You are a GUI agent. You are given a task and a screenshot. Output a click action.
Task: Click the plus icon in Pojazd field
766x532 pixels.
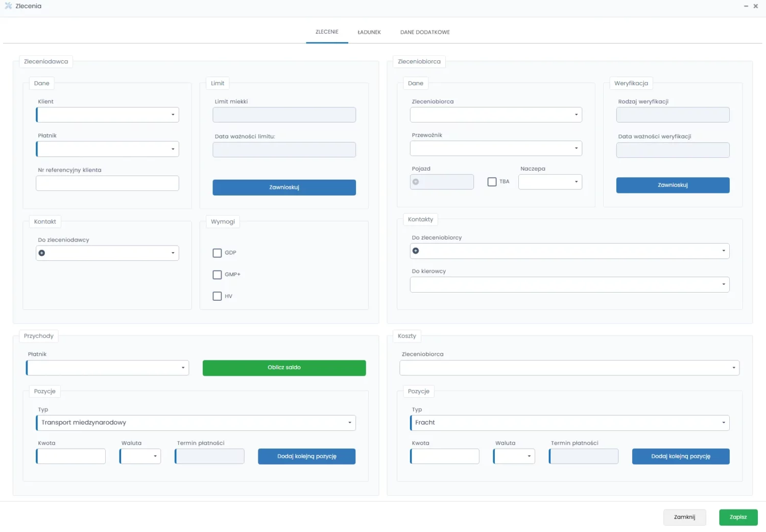pyautogui.click(x=416, y=182)
